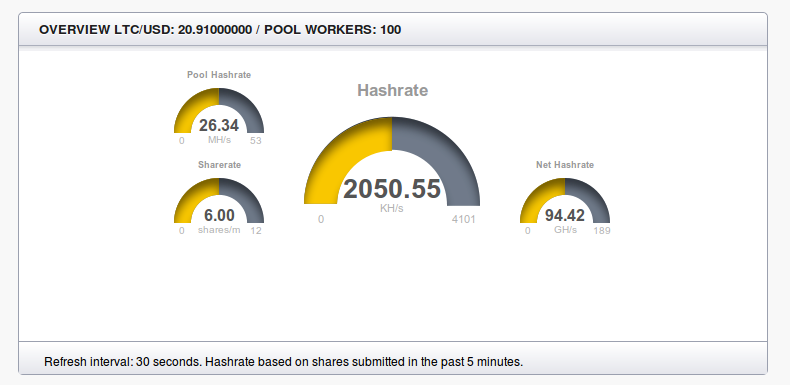The width and height of the screenshot is (790, 385).
Task: Select the 6.00 sharerate value
Action: pyautogui.click(x=219, y=216)
